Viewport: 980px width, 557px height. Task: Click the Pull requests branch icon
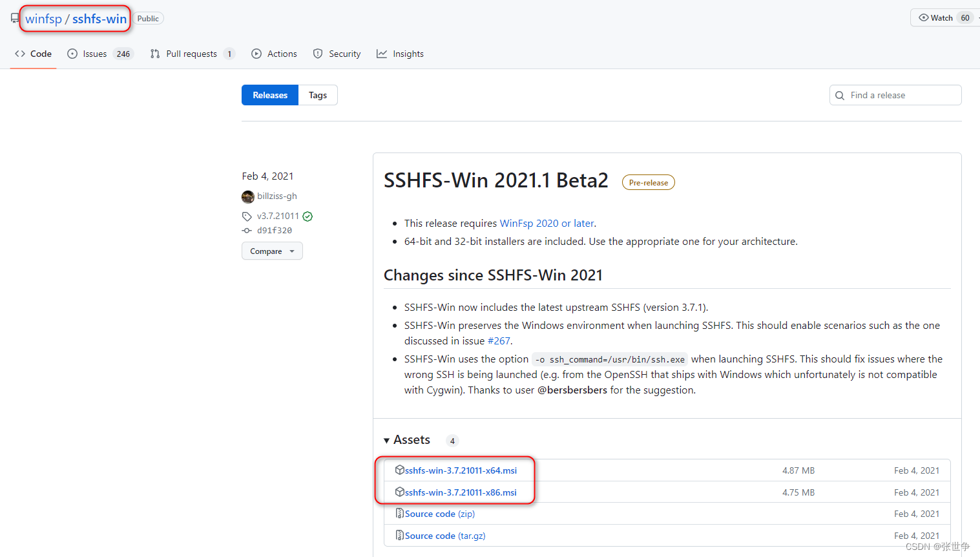tap(155, 54)
